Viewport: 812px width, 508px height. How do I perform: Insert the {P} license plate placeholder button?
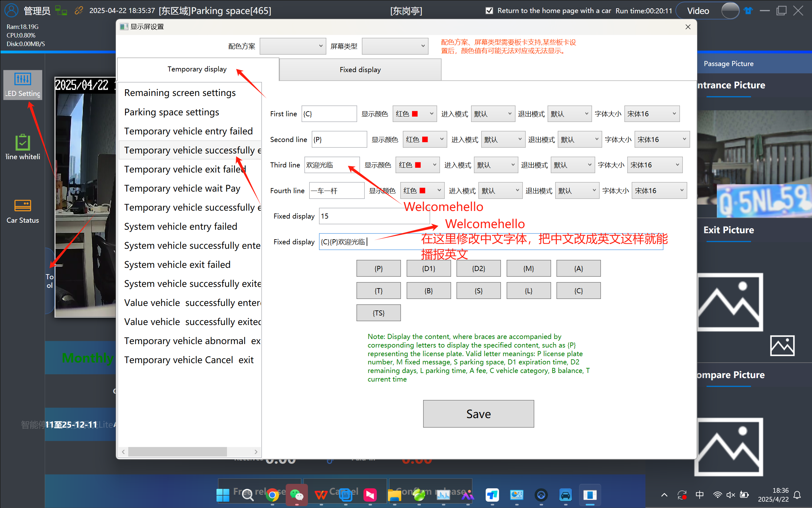(378, 268)
